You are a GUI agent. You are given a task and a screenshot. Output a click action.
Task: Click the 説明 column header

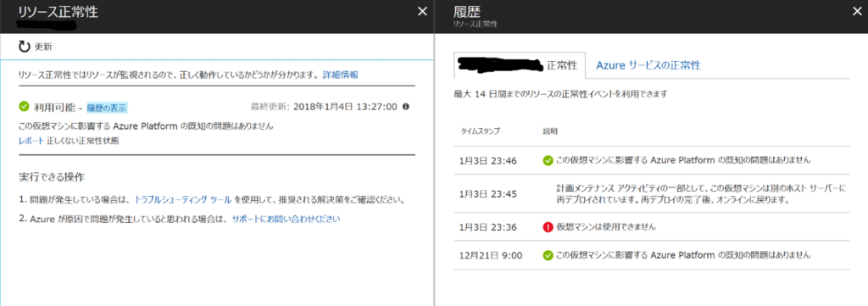point(549,131)
